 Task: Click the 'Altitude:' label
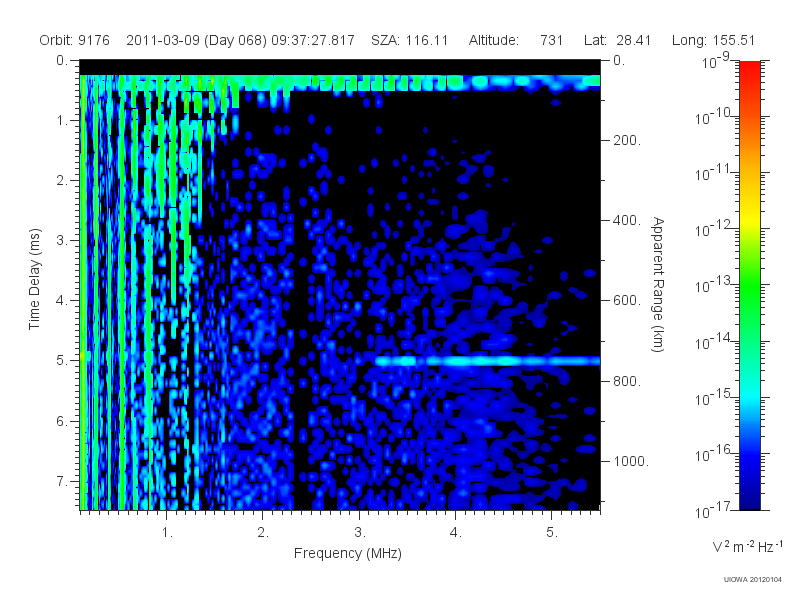coord(493,40)
